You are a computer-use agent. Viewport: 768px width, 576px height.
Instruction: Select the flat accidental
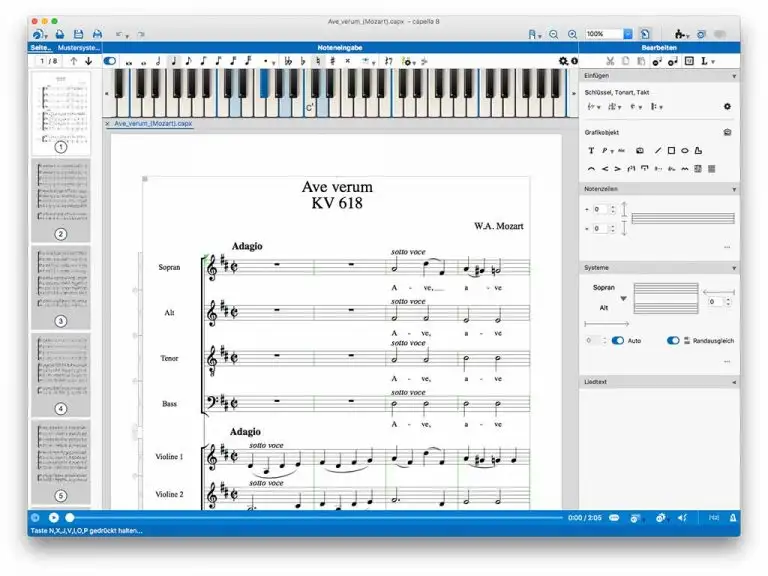(x=303, y=61)
